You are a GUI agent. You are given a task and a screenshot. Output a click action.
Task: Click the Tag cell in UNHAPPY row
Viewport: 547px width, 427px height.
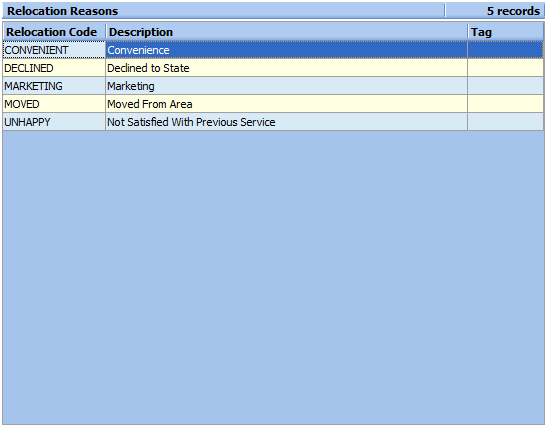pos(505,122)
